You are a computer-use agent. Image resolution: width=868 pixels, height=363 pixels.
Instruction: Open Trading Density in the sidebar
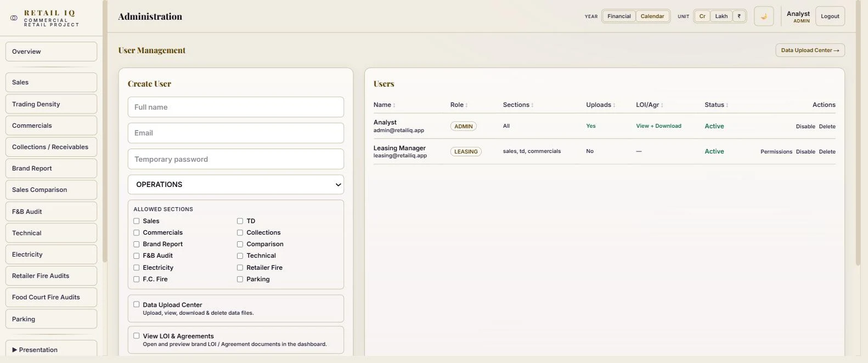[x=51, y=104]
